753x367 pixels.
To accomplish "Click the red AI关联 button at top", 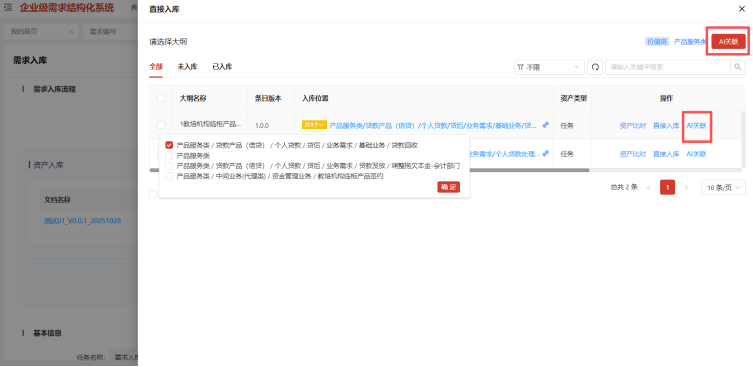I will (729, 41).
